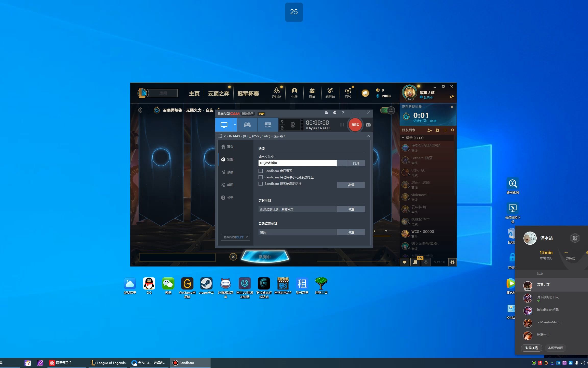Toggle Bandicam microphone recording icon

coord(282,128)
